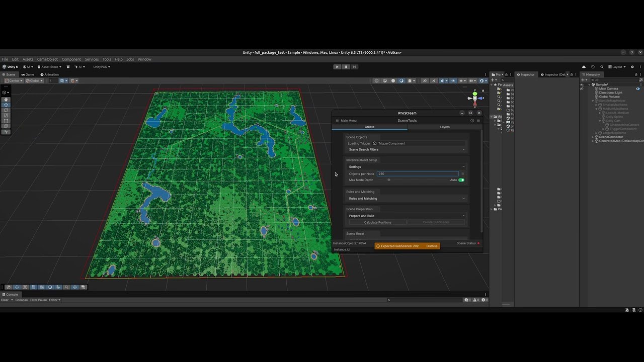Open the Jobs menu
The image size is (644, 362).
(130, 59)
